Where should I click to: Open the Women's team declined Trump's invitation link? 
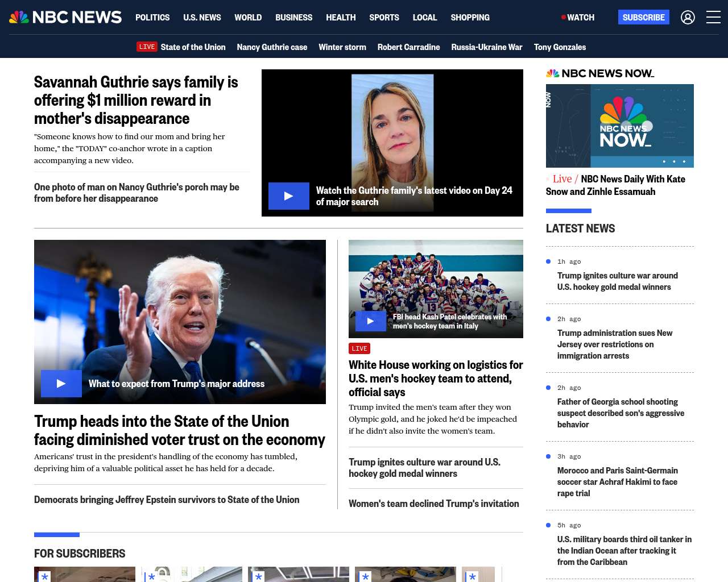(x=433, y=504)
